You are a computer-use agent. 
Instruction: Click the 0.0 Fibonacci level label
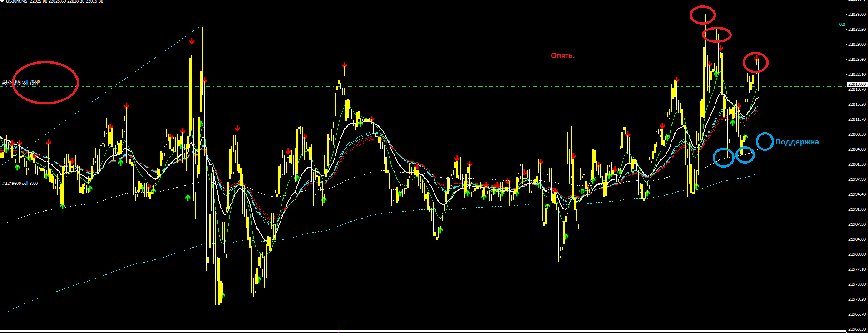pyautogui.click(x=842, y=25)
